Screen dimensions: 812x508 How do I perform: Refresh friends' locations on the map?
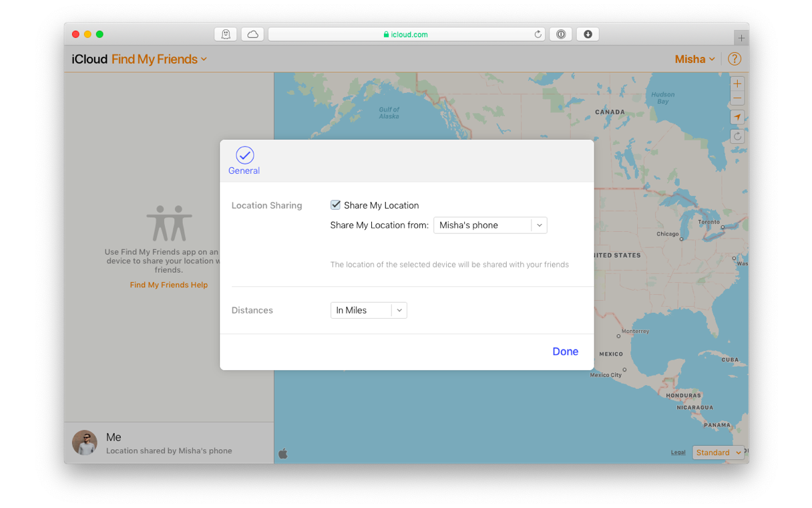coord(737,136)
